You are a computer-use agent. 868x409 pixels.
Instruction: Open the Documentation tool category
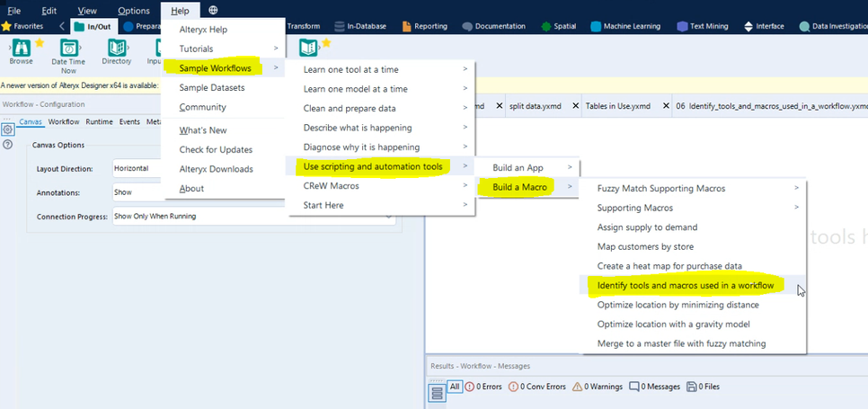coord(494,26)
